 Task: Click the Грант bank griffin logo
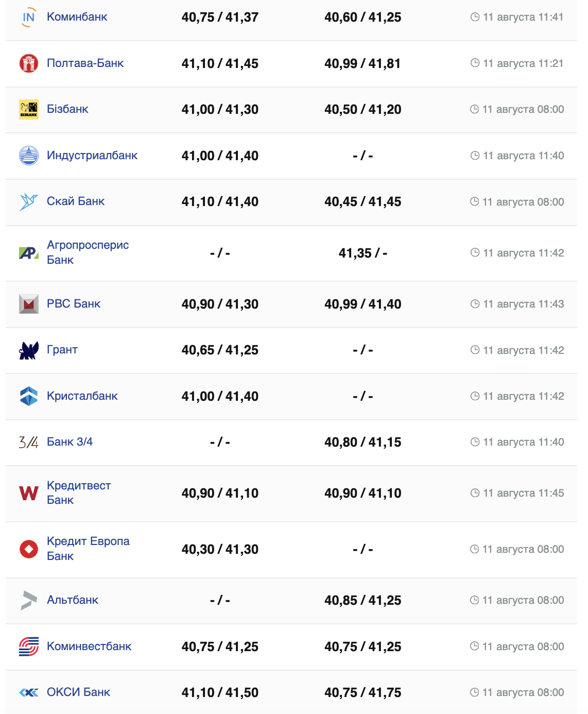coord(29,350)
